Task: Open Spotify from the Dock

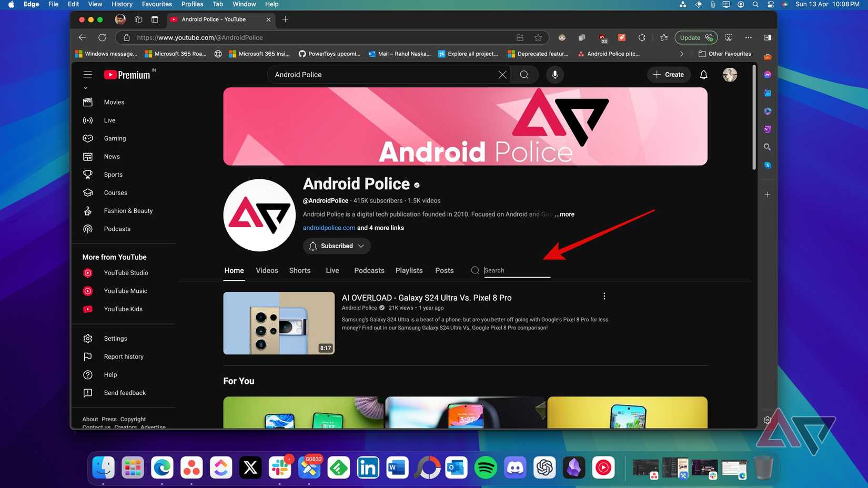Action: click(486, 467)
